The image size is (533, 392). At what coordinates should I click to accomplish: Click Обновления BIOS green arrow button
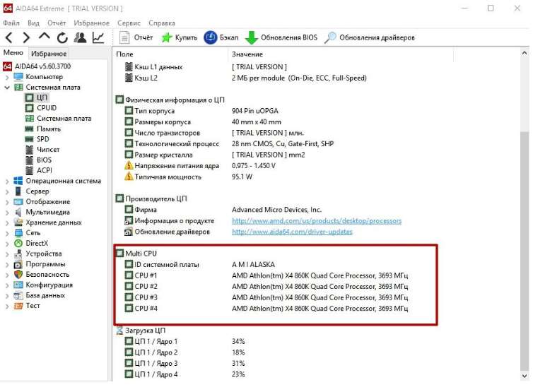[281, 37]
